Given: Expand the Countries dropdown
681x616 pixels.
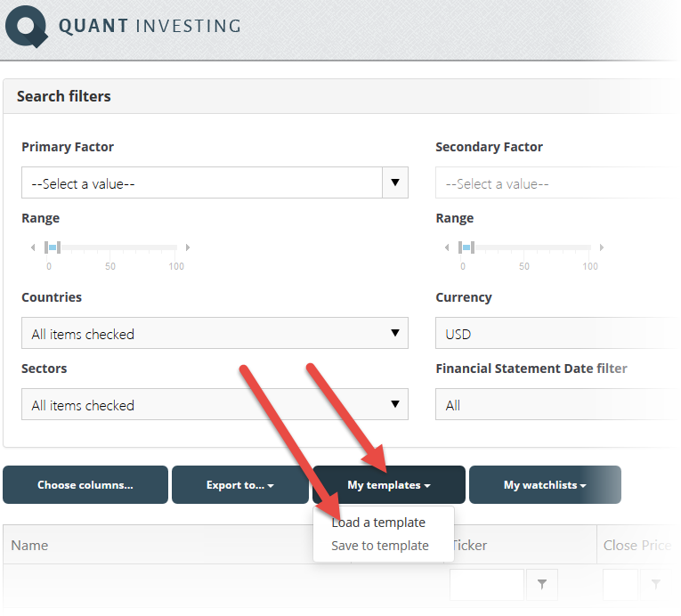Looking at the screenshot, I should pyautogui.click(x=215, y=333).
